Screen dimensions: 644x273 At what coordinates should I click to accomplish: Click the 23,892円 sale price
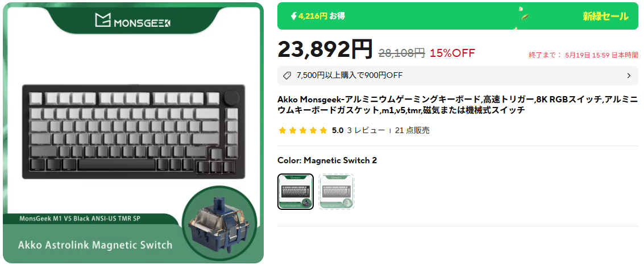(x=325, y=50)
